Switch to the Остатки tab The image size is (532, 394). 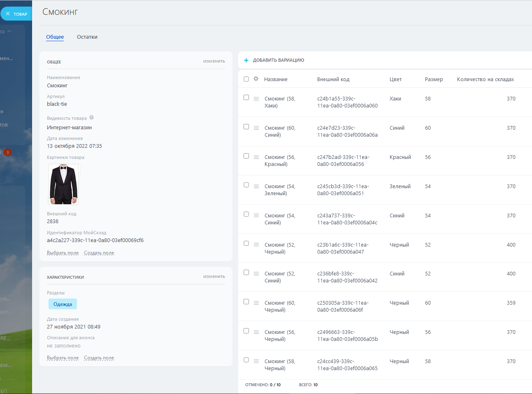[87, 37]
